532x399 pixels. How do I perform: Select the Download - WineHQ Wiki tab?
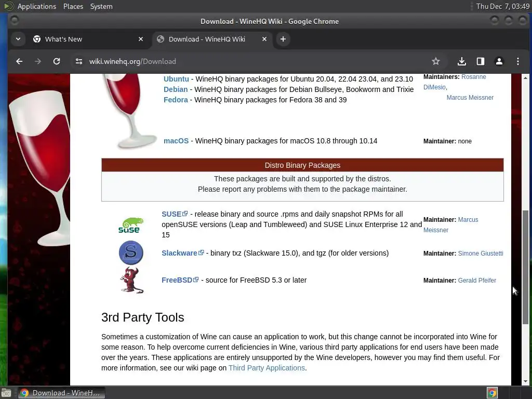coord(212,39)
